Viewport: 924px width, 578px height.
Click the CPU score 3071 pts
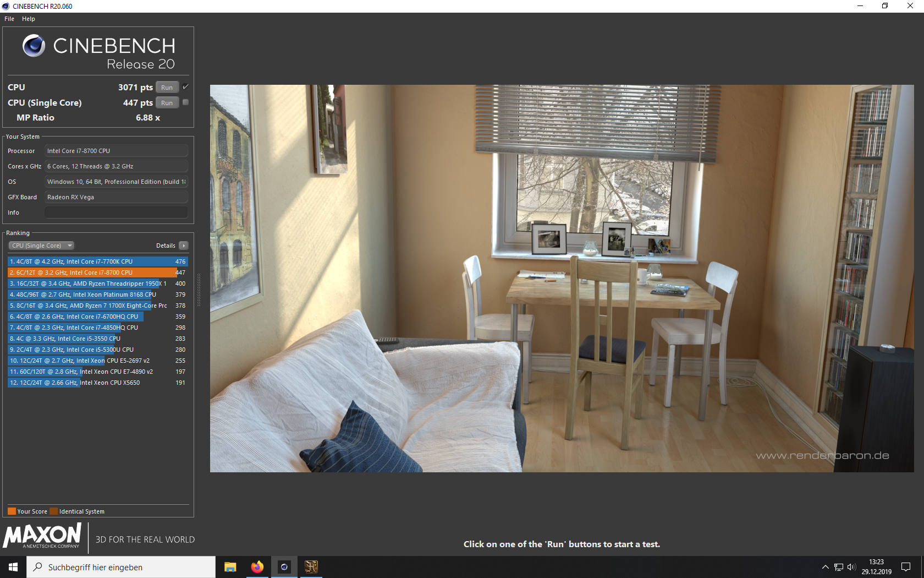[x=135, y=88]
